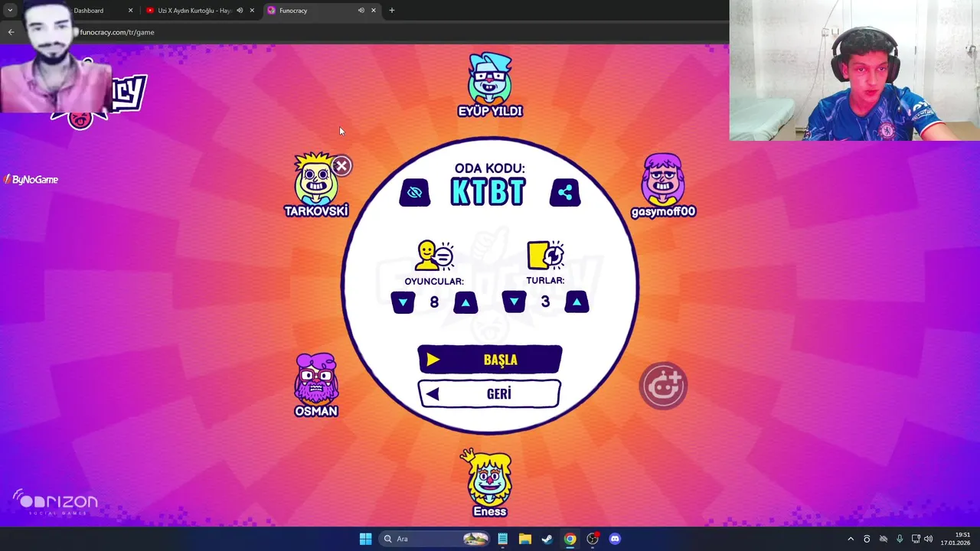
Task: Open the tab search dropdown
Action: pyautogui.click(x=10, y=11)
